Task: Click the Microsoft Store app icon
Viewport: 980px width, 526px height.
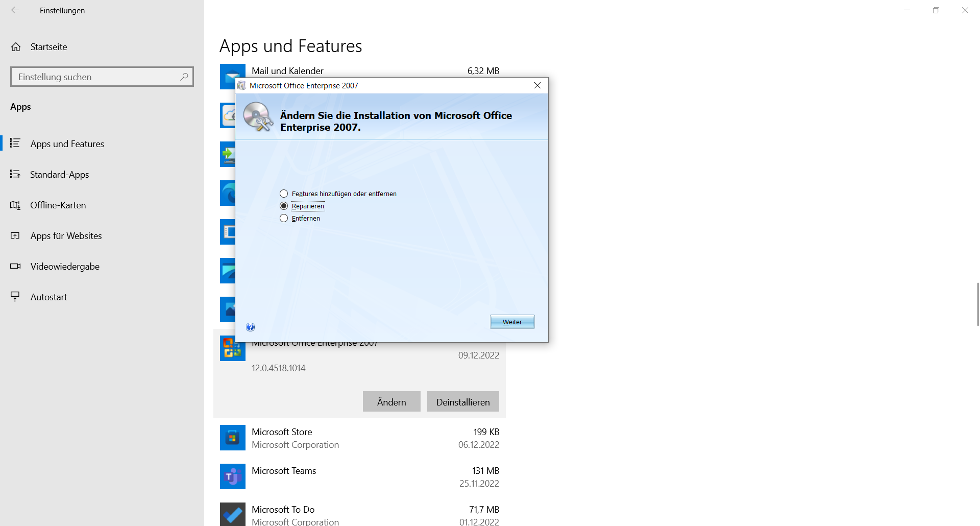Action: click(x=233, y=438)
